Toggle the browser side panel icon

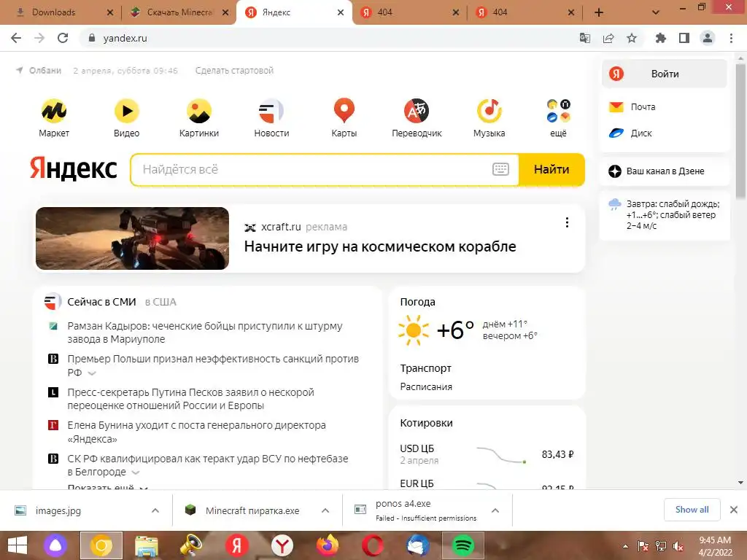(684, 38)
